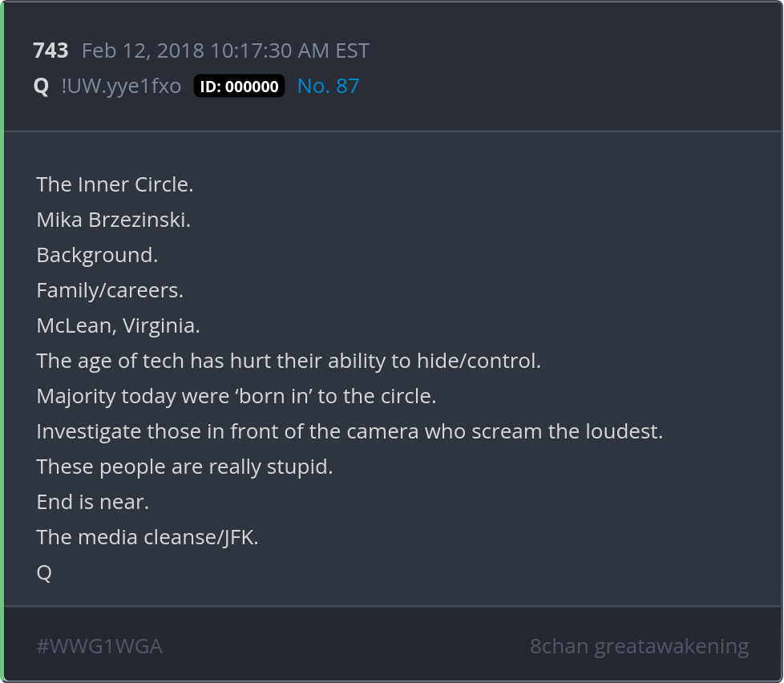Click the 'Background.' text line

point(97,255)
